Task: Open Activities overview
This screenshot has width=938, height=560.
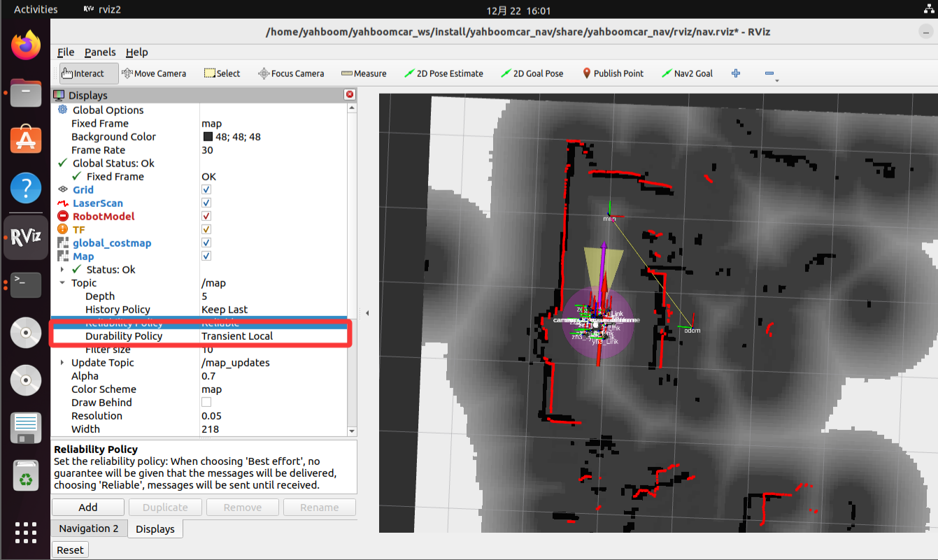Action: tap(36, 10)
